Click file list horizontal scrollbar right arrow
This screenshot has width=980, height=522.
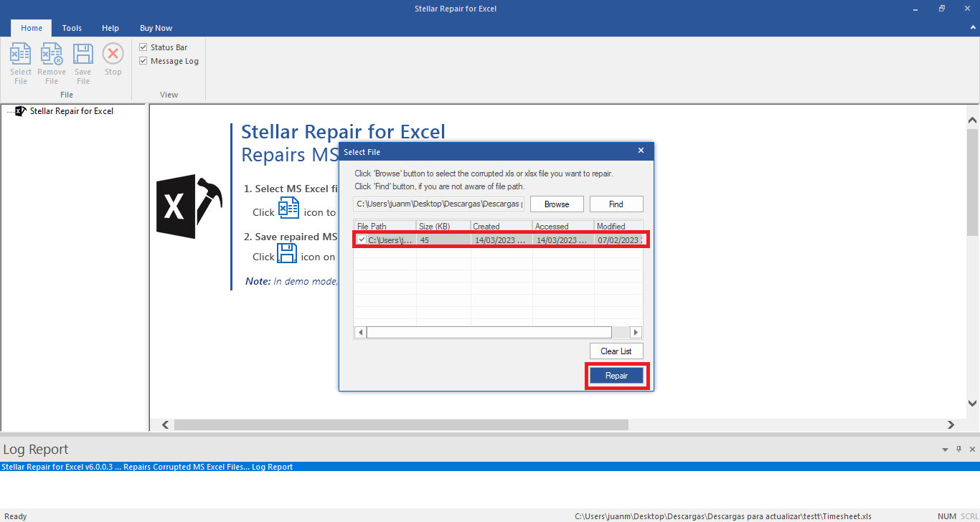tap(636, 333)
